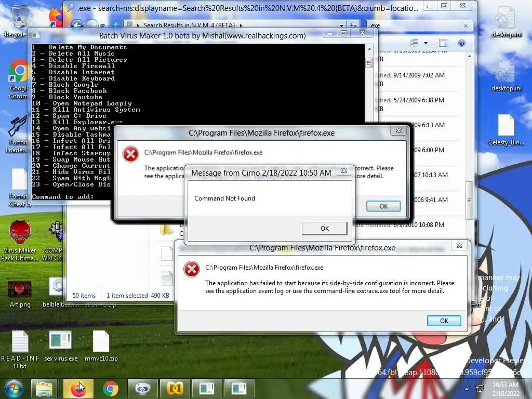Close the upper firefox.exe error dialog
This screenshot has height=399, width=532.
click(x=398, y=130)
